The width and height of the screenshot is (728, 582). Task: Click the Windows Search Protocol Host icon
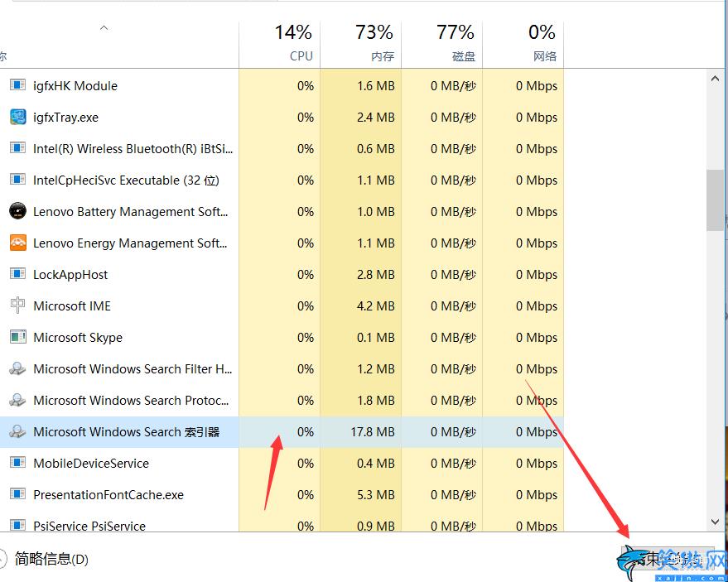tap(17, 400)
